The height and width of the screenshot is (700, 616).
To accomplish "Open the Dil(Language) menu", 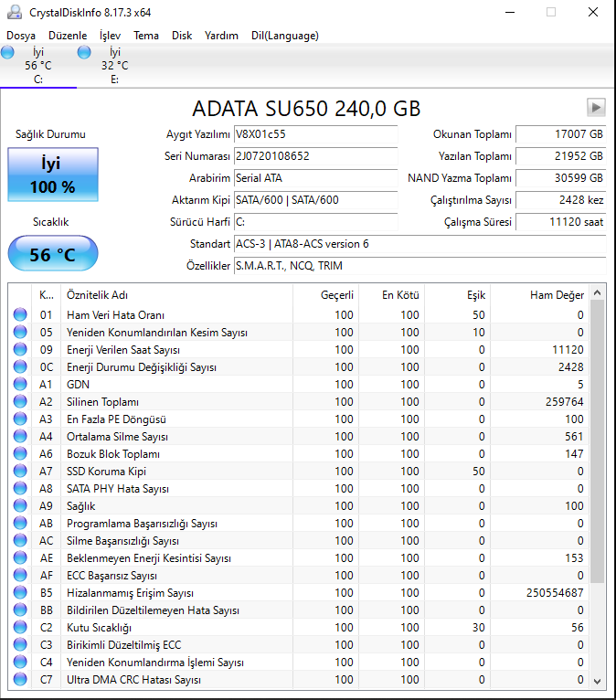I will [x=285, y=36].
